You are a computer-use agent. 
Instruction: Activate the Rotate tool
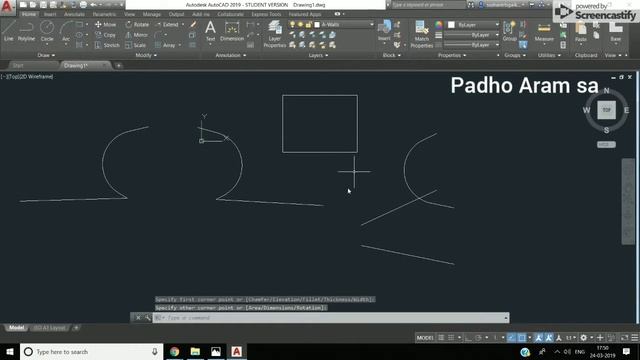(137, 24)
